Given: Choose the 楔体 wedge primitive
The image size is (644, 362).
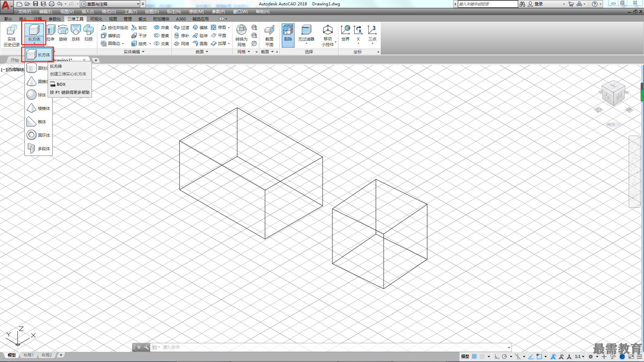Looking at the screenshot, I should tap(38, 122).
